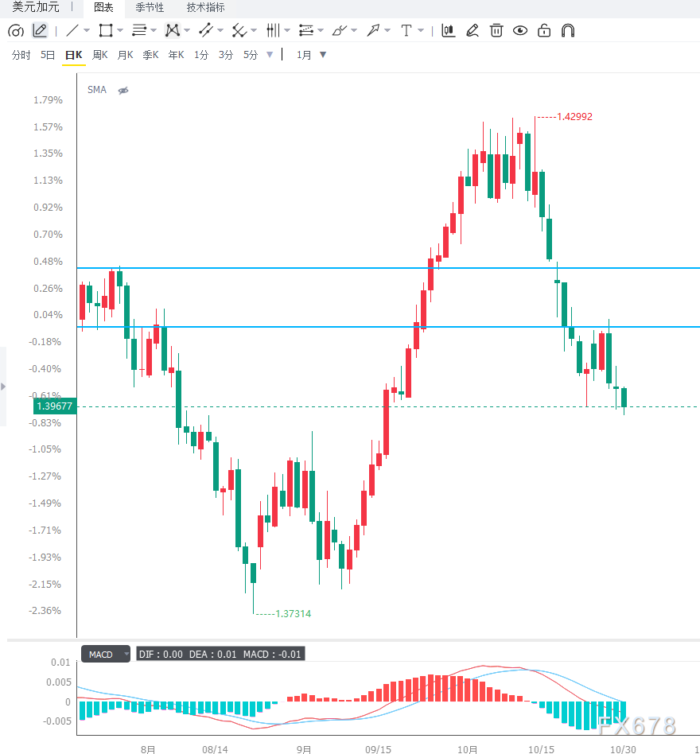The image size is (700, 754).
Task: Select the straight line drawing tool
Action: click(72, 31)
